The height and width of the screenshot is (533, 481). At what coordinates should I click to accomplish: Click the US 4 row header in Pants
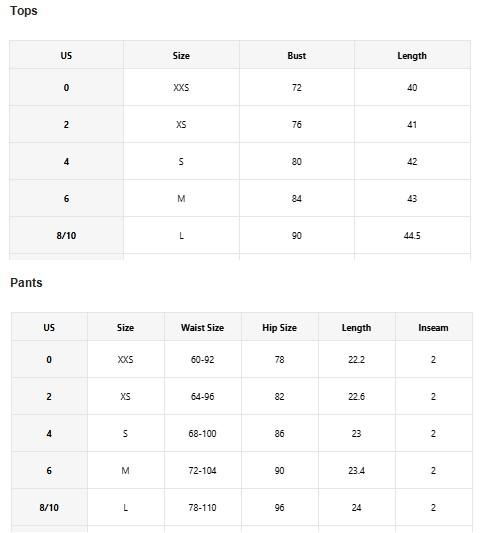[x=49, y=433]
